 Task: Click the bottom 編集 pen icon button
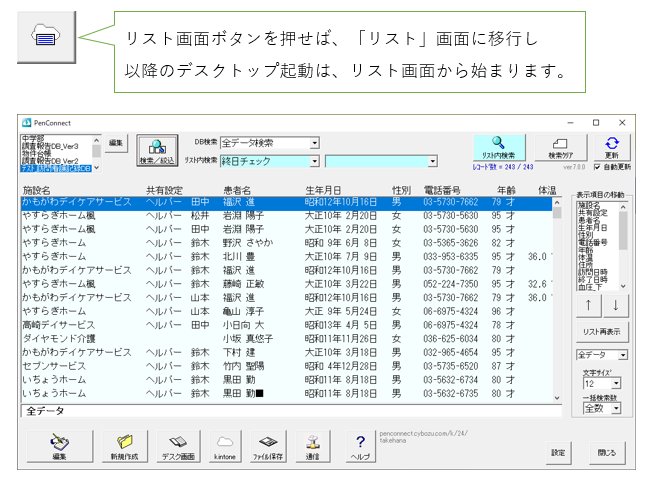click(59, 446)
